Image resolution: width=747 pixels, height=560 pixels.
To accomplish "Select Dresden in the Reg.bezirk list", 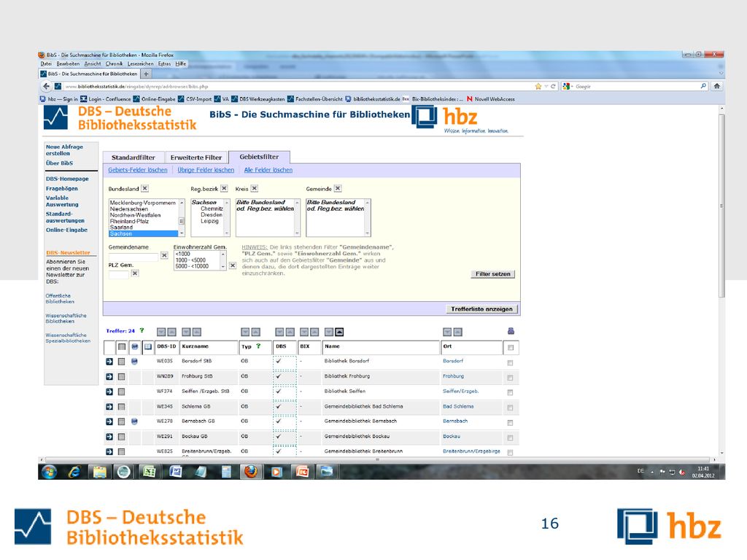I will [212, 215].
